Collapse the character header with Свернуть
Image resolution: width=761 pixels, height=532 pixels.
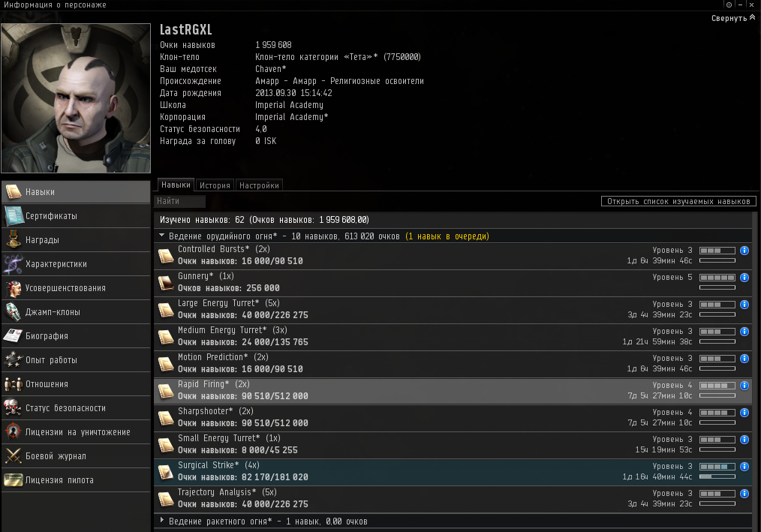click(733, 18)
